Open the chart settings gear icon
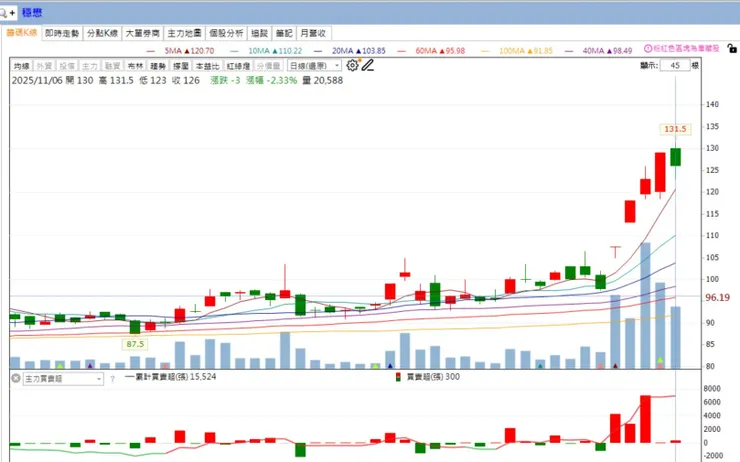Screen dimensions: 740x462 tap(353, 65)
